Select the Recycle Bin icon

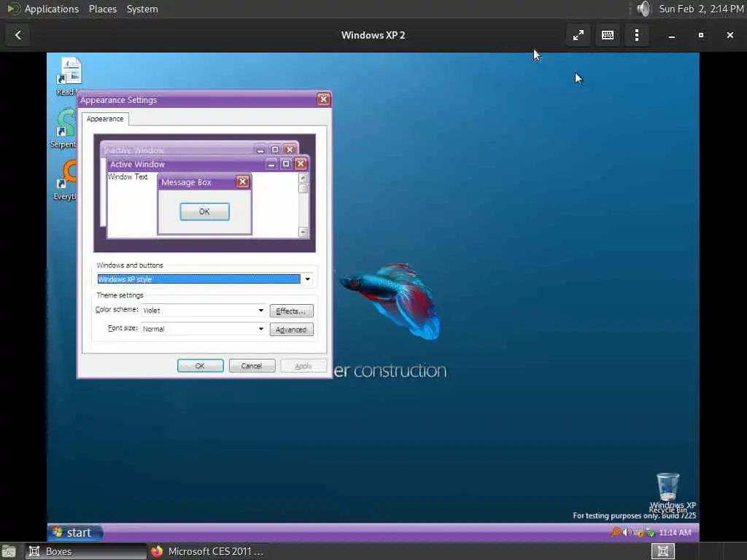[x=668, y=487]
